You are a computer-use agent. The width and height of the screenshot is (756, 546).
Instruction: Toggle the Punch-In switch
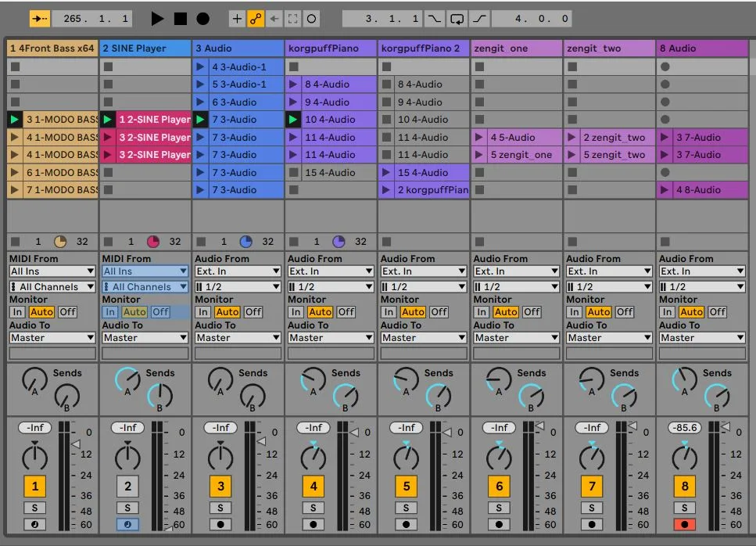[x=435, y=19]
